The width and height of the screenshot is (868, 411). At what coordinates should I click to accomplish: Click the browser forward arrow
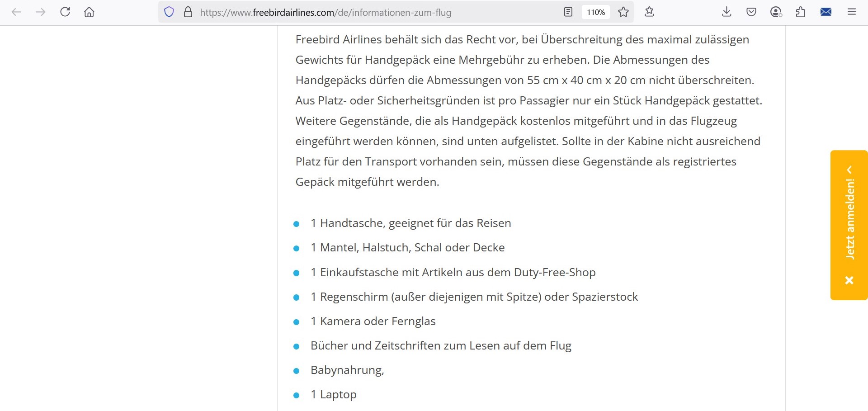tap(41, 12)
